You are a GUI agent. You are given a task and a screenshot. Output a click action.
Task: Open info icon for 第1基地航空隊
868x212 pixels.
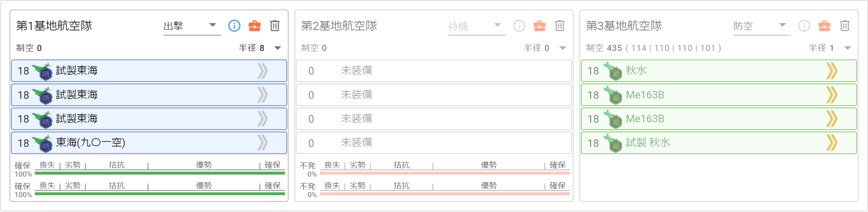(x=234, y=26)
